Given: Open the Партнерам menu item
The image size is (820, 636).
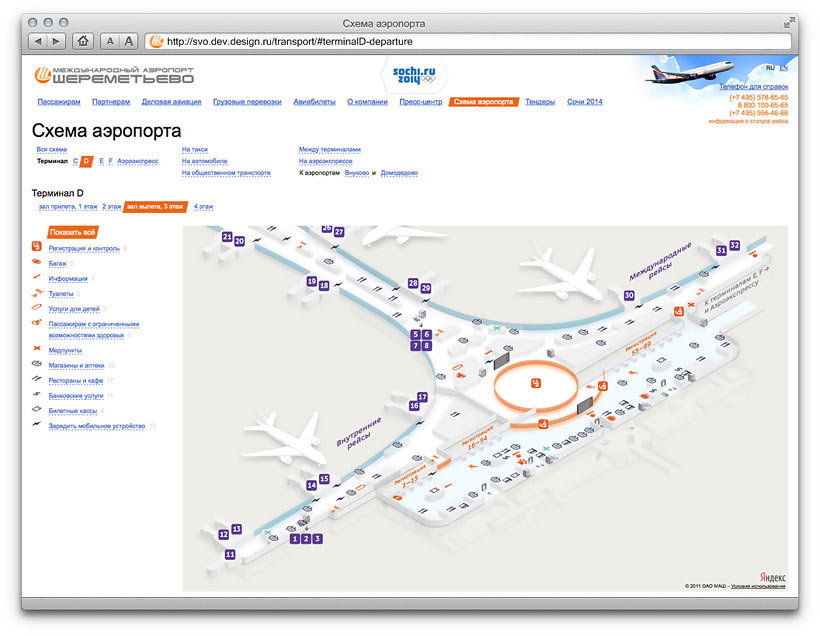Looking at the screenshot, I should 111,101.
